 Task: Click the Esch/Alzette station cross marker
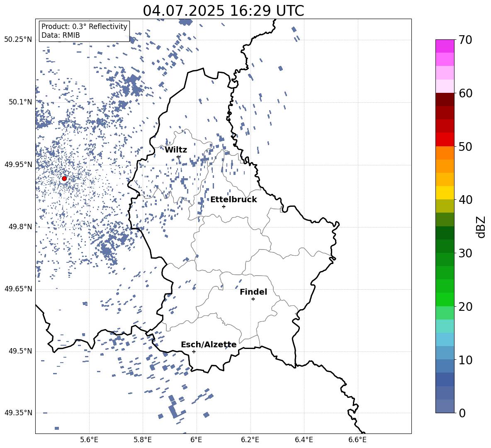pyautogui.click(x=194, y=351)
